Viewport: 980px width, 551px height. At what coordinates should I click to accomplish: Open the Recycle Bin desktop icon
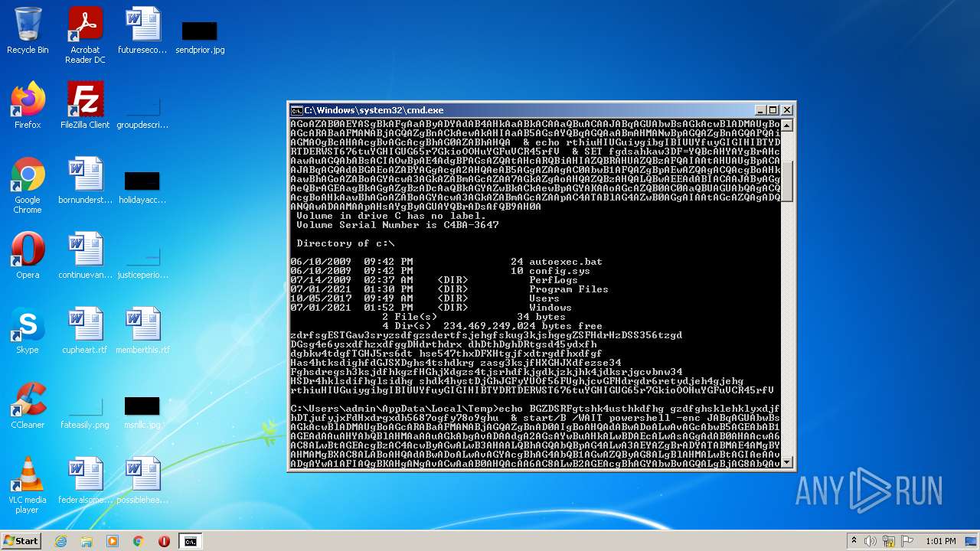[x=28, y=31]
